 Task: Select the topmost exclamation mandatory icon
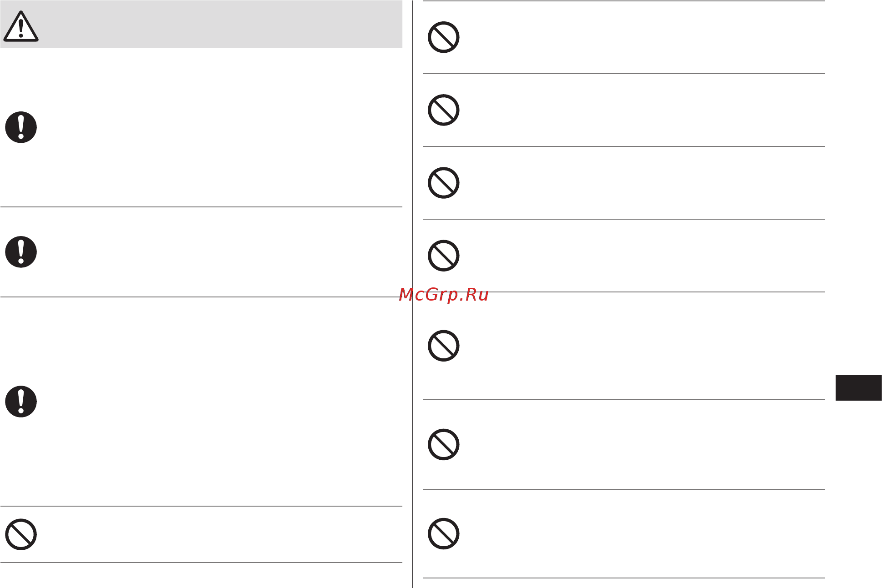pos(21,127)
